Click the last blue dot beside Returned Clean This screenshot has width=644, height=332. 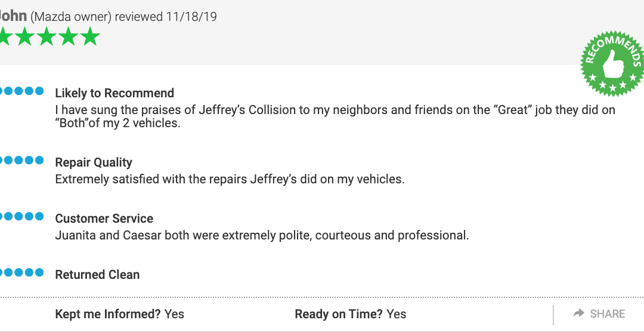coord(39,272)
